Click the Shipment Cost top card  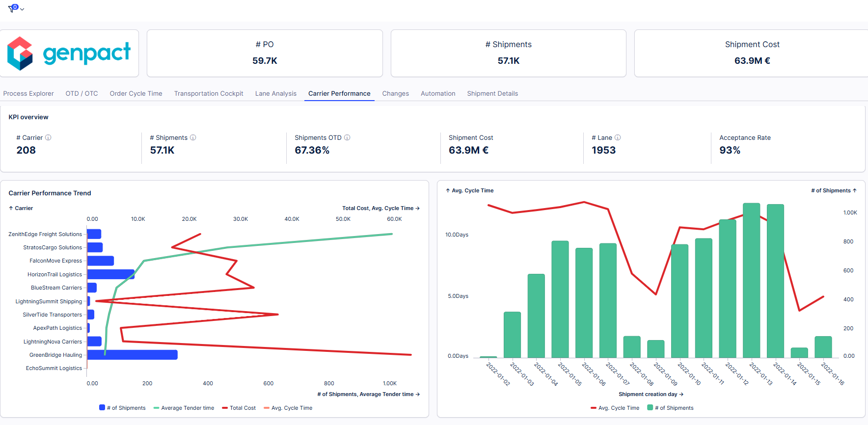pyautogui.click(x=752, y=53)
